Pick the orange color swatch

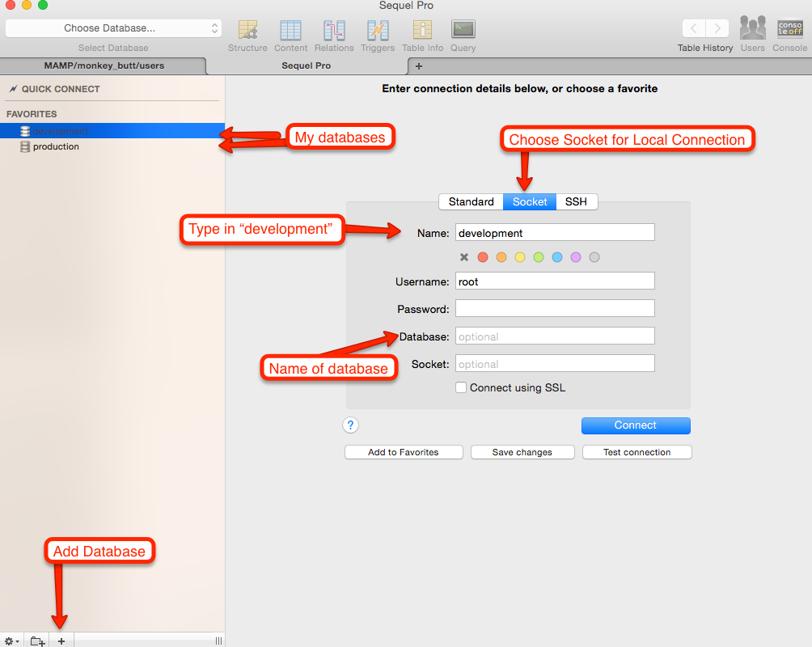[501, 257]
